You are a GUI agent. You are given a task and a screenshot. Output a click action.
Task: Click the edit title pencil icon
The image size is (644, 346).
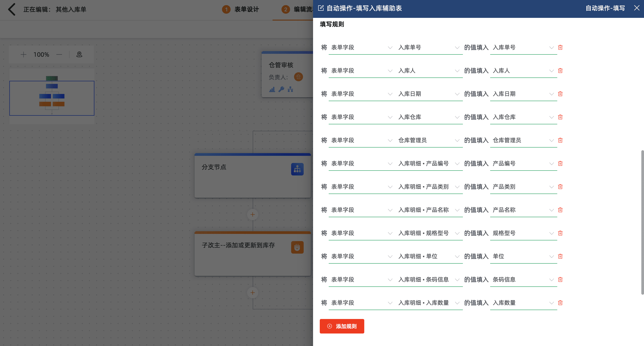(321, 8)
